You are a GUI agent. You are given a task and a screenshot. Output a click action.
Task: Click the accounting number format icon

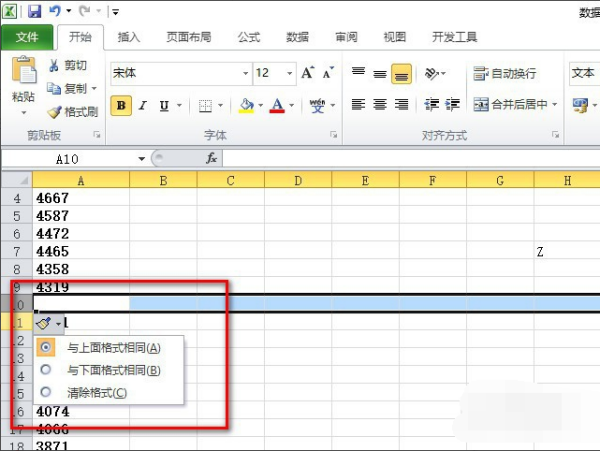[580, 105]
